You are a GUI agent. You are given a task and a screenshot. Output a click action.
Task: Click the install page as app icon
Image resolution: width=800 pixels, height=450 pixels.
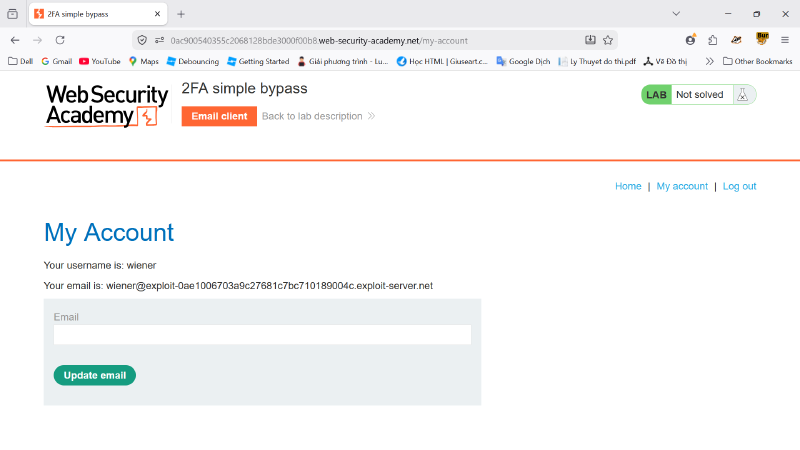click(590, 40)
